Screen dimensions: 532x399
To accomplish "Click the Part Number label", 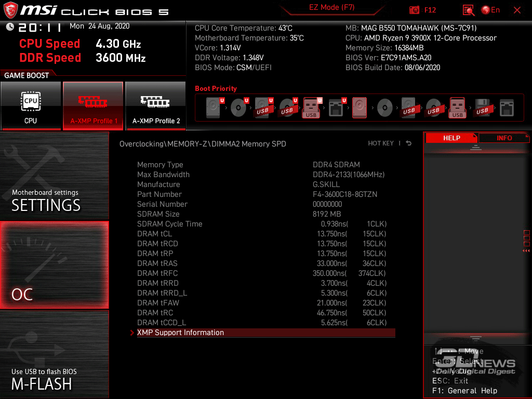I will coord(159,194).
